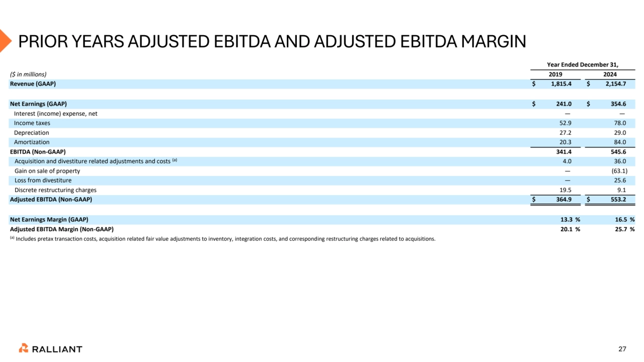Image resolution: width=644 pixels, height=362 pixels.
Task: Click the page number 27
Action: [622, 348]
